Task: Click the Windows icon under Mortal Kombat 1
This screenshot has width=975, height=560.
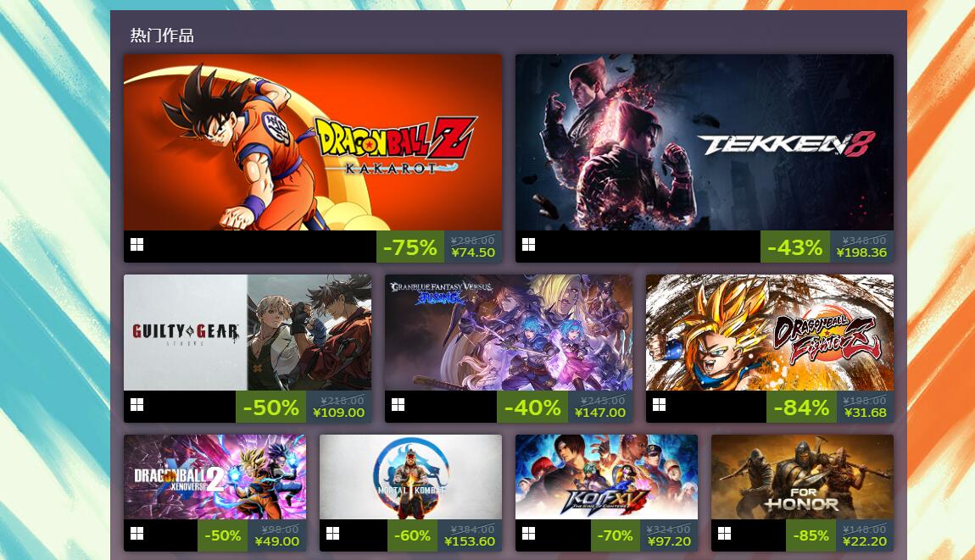Action: (x=332, y=534)
